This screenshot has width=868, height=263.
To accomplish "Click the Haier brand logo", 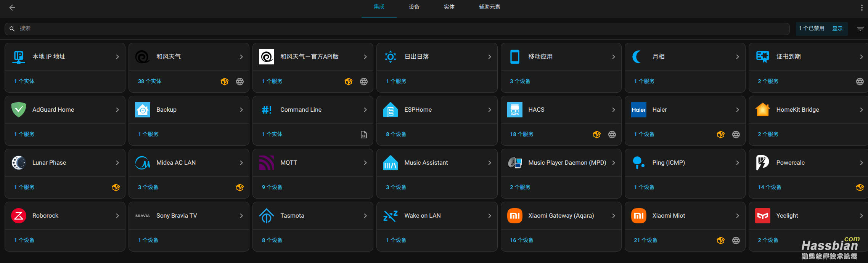I will click(638, 110).
